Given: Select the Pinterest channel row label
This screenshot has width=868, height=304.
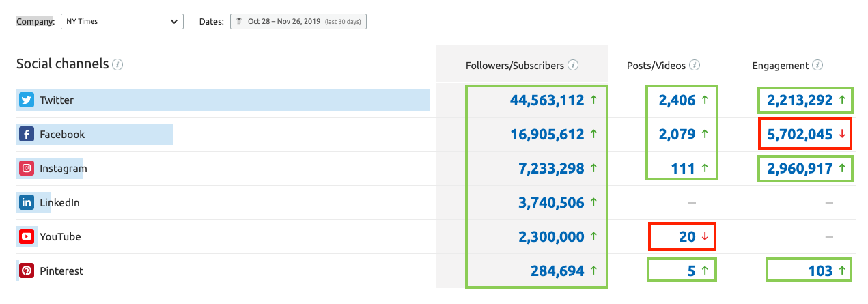Looking at the screenshot, I should [x=61, y=271].
